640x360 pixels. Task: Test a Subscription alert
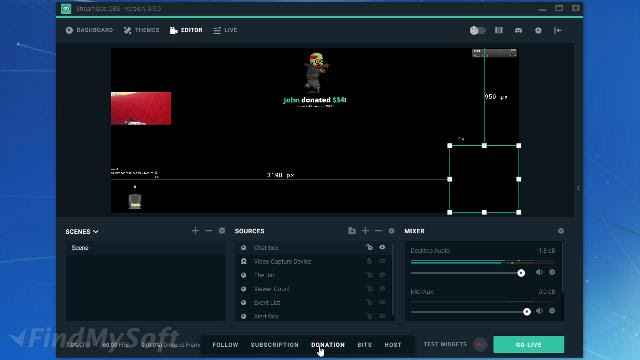click(x=275, y=345)
